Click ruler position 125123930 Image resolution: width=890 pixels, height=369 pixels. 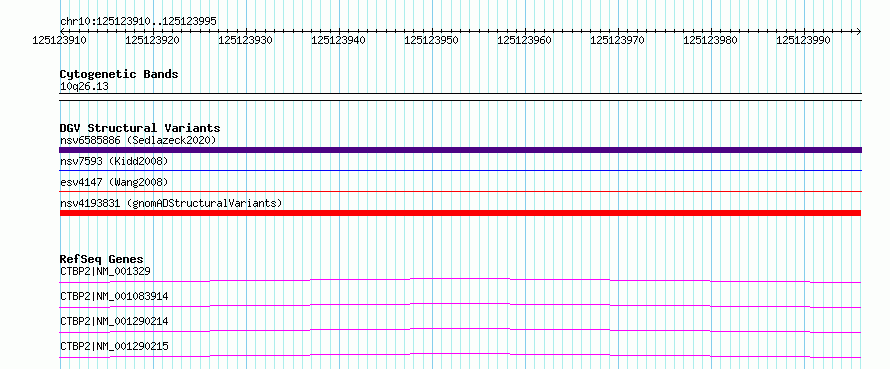click(x=245, y=40)
